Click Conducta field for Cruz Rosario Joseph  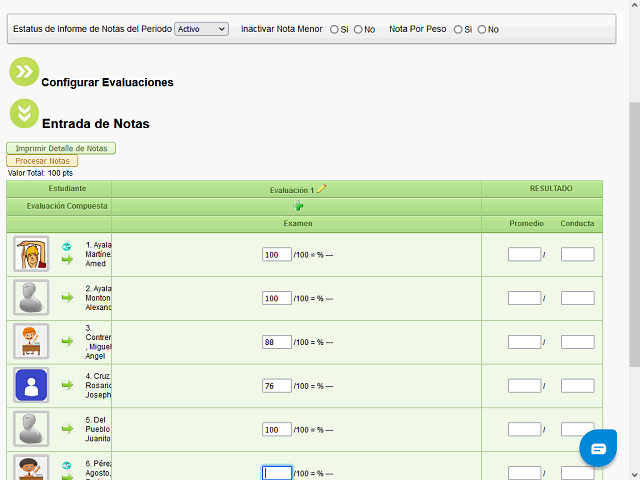point(578,386)
